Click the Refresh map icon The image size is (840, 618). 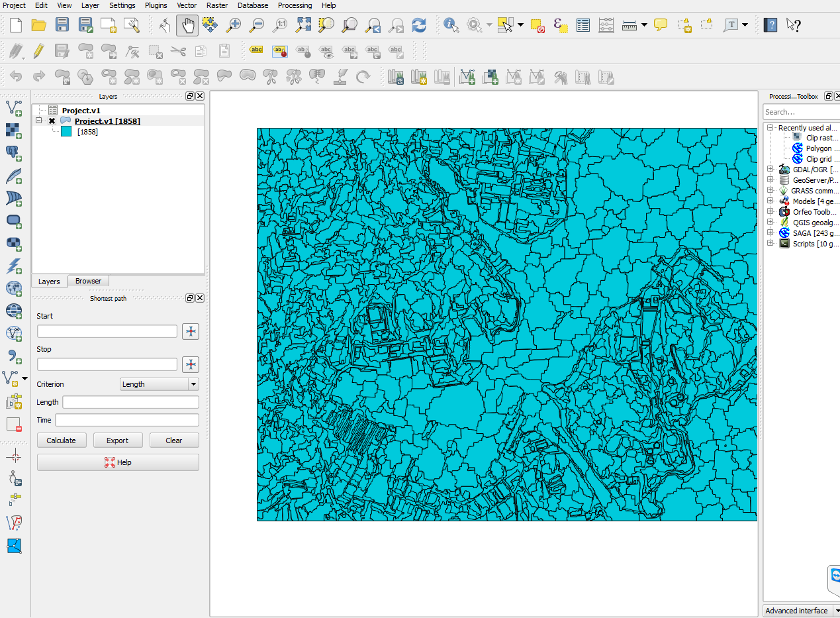pos(419,25)
